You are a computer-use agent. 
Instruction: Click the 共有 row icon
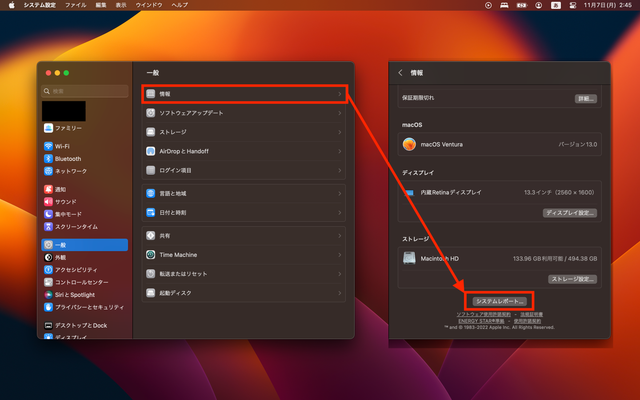coord(151,236)
